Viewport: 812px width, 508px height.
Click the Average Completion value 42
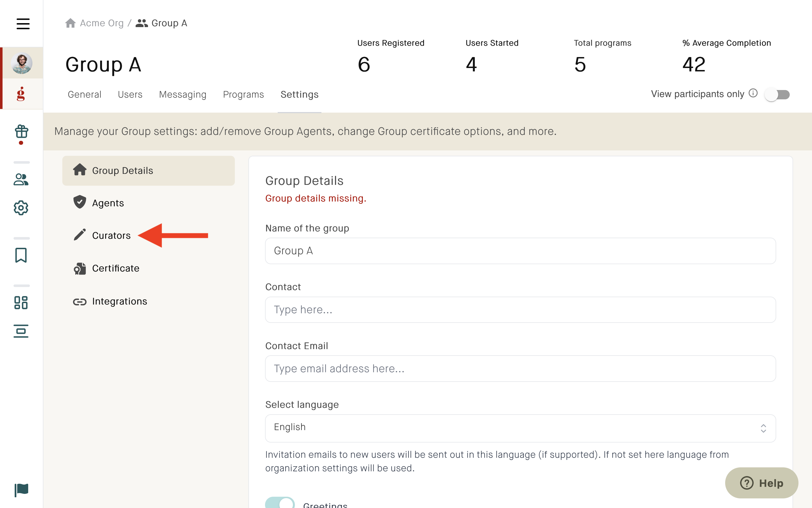click(x=694, y=65)
